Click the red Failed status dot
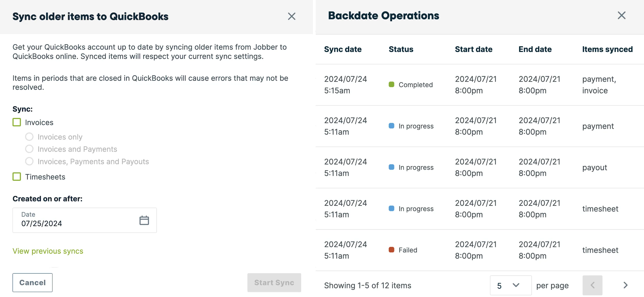The image size is (644, 297). coord(391,250)
